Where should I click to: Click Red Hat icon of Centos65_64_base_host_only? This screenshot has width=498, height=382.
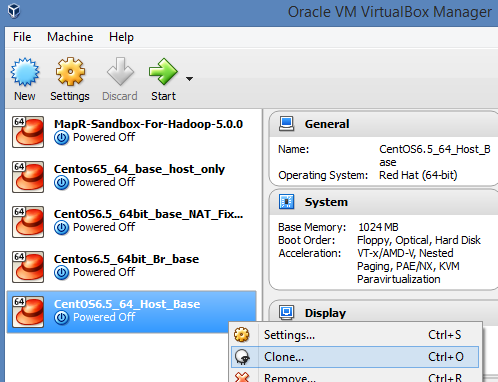point(28,177)
